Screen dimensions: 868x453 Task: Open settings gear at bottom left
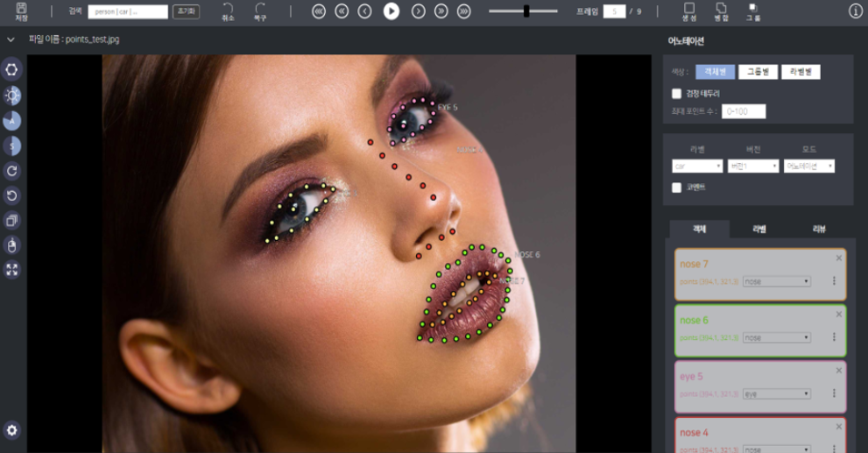point(11,430)
